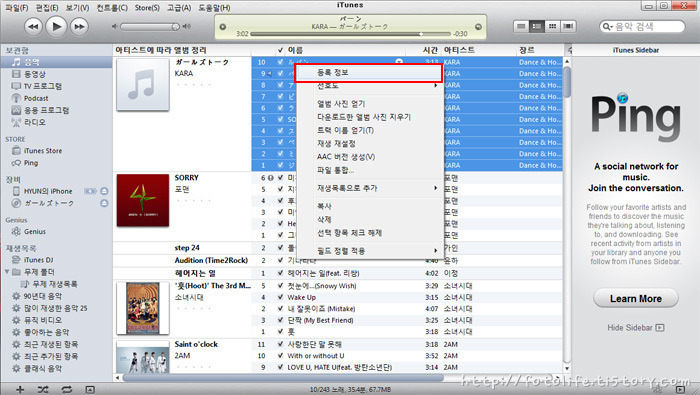The height and width of the screenshot is (395, 700).
Task: Click the Learn More button
Action: pos(636,299)
